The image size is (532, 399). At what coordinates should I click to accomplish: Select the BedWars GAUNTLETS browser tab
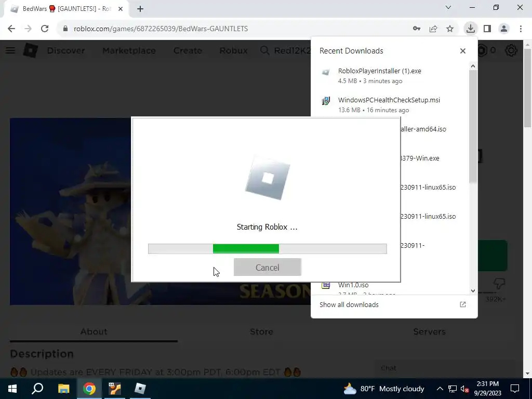pyautogui.click(x=66, y=9)
